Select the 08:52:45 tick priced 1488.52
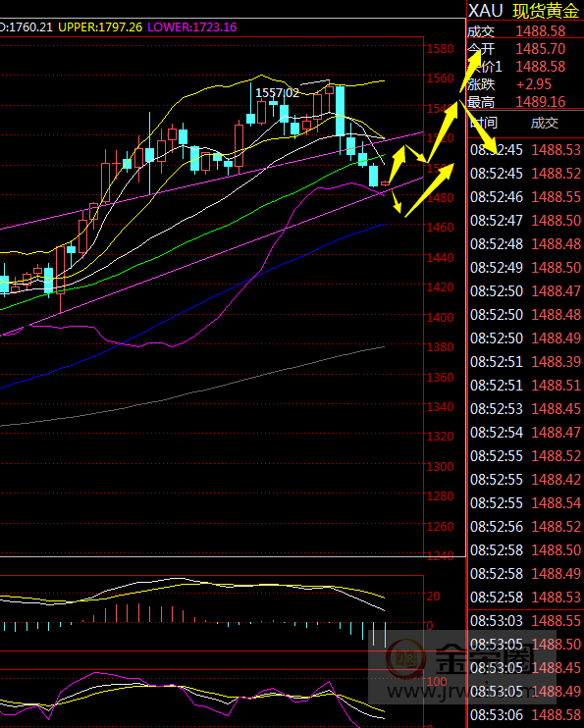The width and height of the screenshot is (584, 728). (497, 174)
